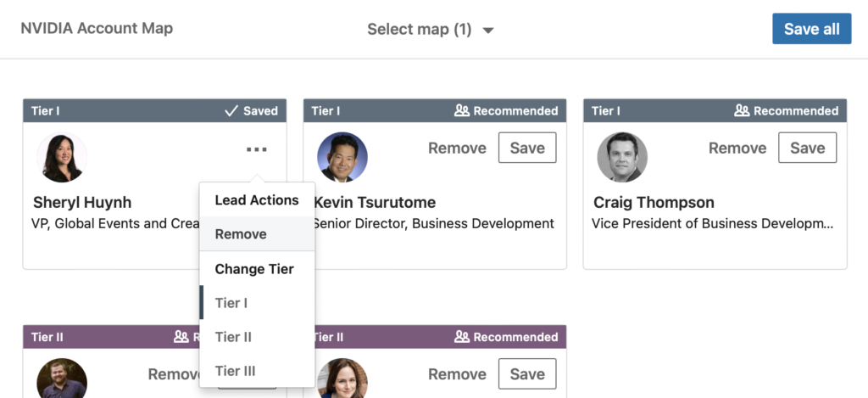Image resolution: width=868 pixels, height=398 pixels.
Task: Click the Select map dropdown arrow
Action: click(x=487, y=31)
